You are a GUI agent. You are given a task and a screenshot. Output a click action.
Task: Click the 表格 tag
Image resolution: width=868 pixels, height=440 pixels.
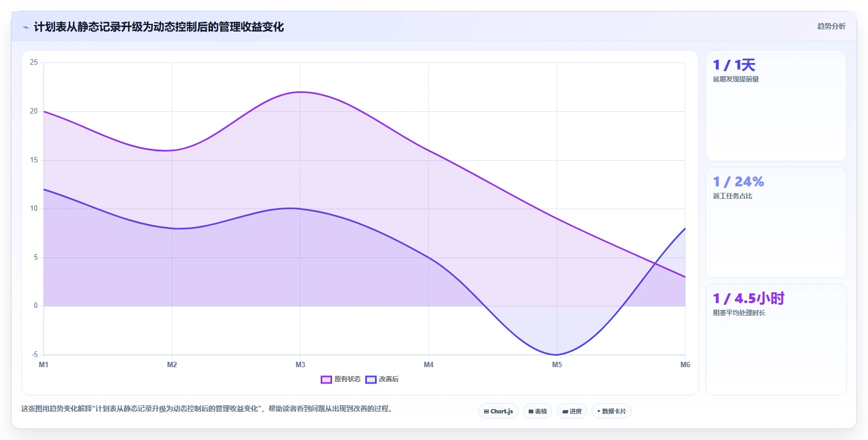[538, 411]
